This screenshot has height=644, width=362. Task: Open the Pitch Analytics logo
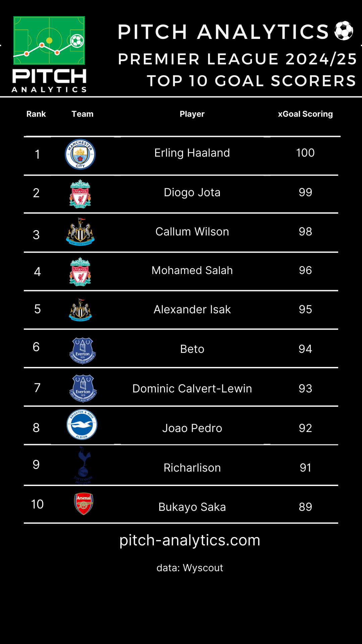tap(49, 54)
